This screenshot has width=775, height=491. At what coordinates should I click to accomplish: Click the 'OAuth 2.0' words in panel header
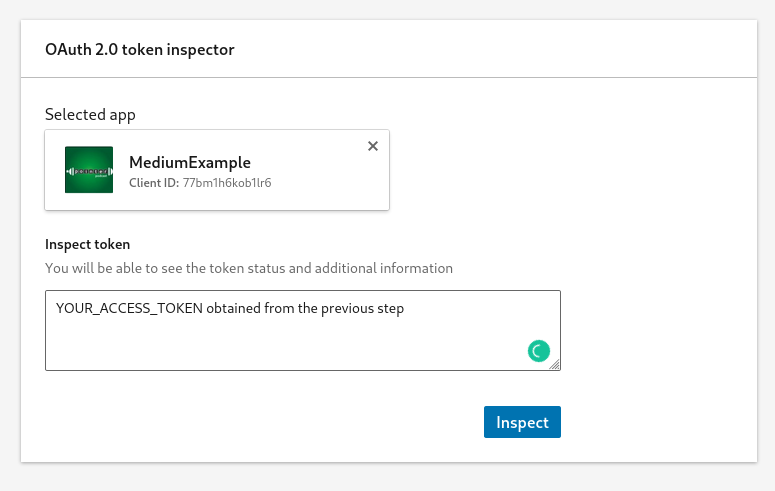81,49
